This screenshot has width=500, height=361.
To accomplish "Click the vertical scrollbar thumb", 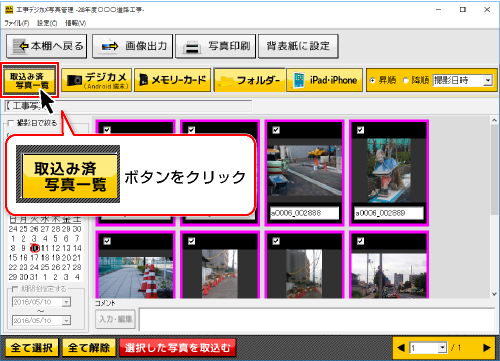I will (494, 171).
